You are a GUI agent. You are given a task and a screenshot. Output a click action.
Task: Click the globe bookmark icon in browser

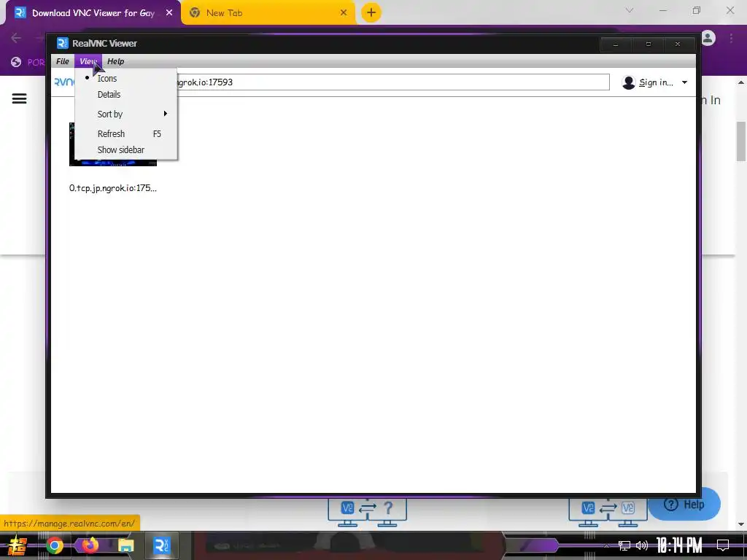point(16,62)
